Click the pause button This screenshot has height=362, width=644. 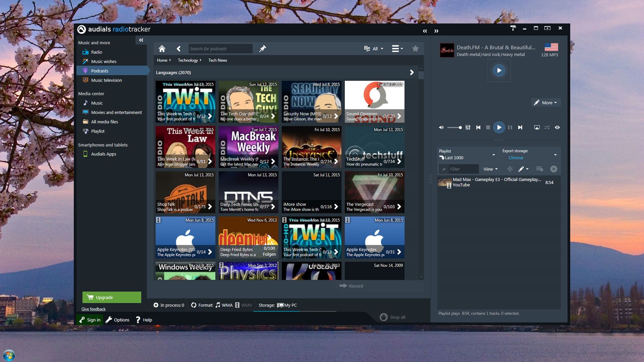(x=510, y=128)
